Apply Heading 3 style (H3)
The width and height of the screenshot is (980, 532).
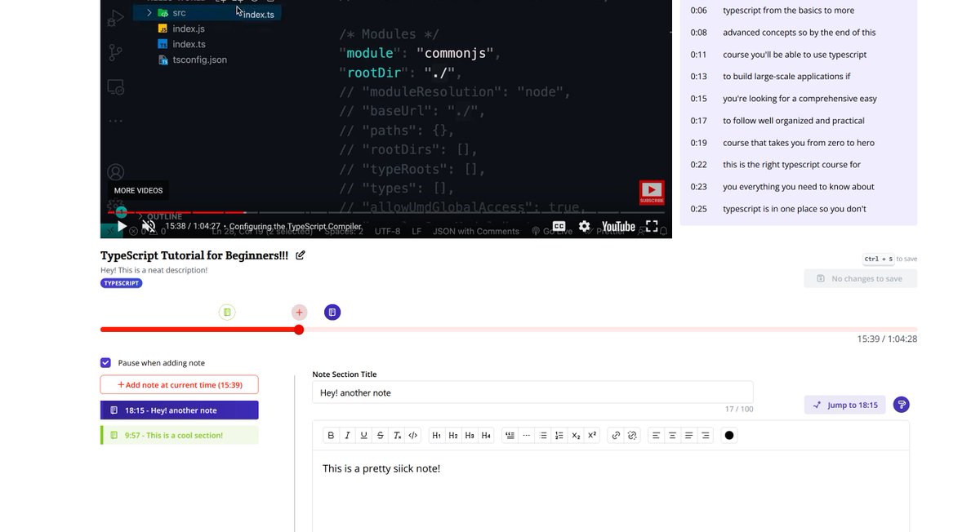pyautogui.click(x=470, y=436)
